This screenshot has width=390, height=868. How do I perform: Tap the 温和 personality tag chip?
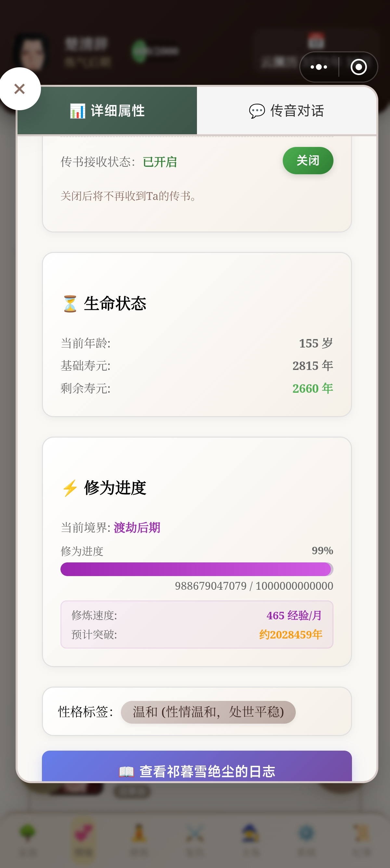tap(208, 712)
